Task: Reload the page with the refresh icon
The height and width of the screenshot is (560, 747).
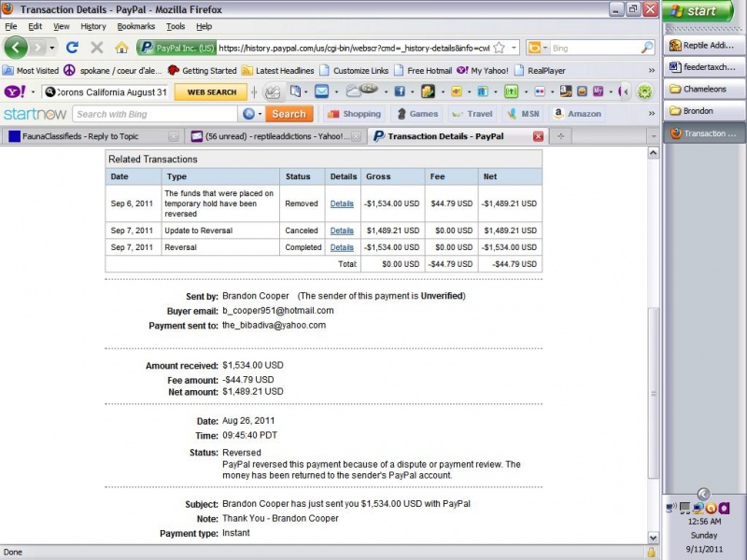Action: [x=72, y=48]
